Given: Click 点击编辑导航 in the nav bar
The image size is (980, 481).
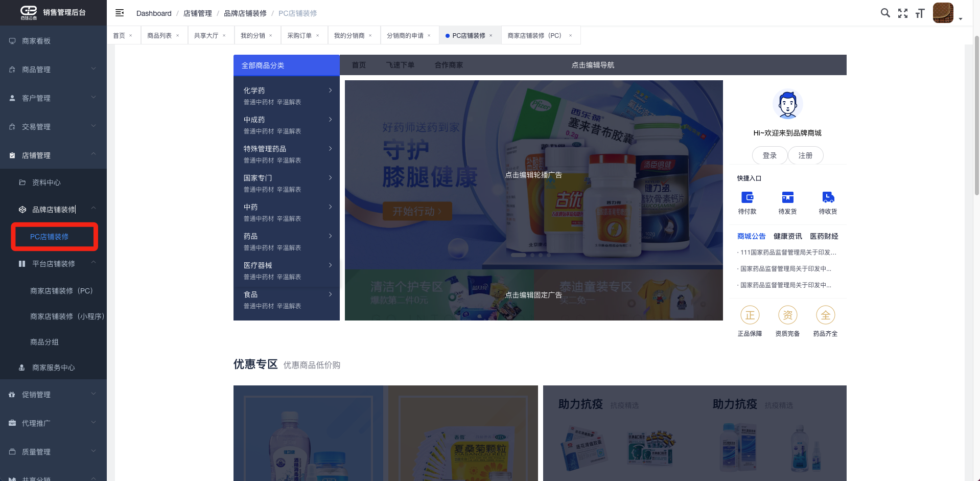Looking at the screenshot, I should (593, 65).
